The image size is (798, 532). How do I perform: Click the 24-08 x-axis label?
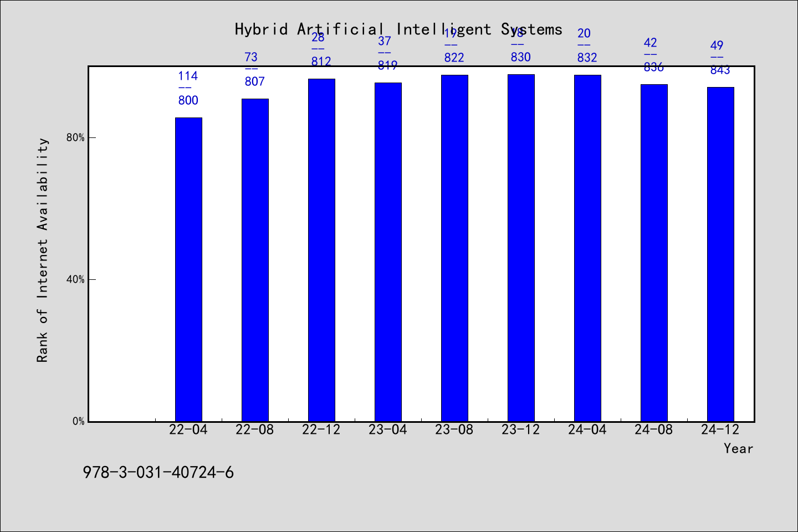(x=654, y=429)
